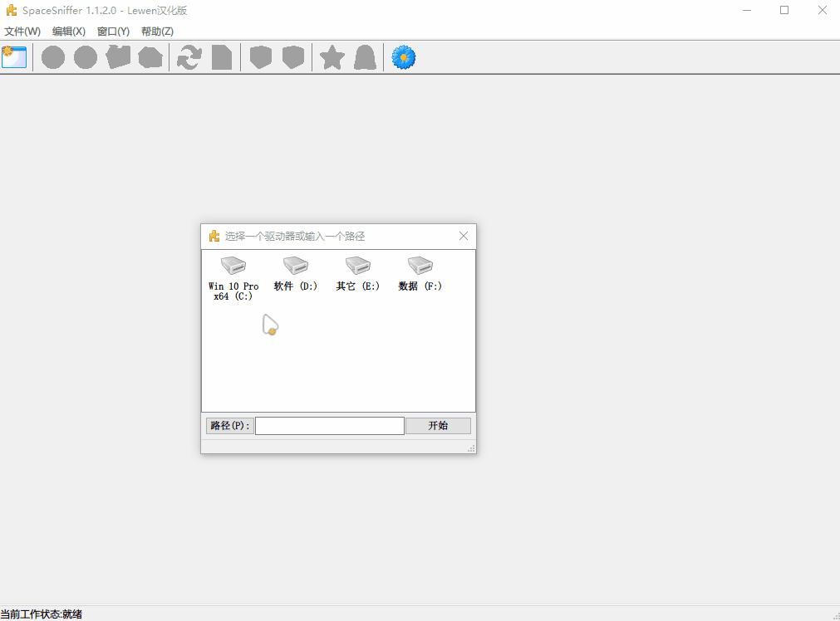This screenshot has width=840, height=621.
Task: Open the 窗口(Y) menu
Action: click(x=113, y=32)
